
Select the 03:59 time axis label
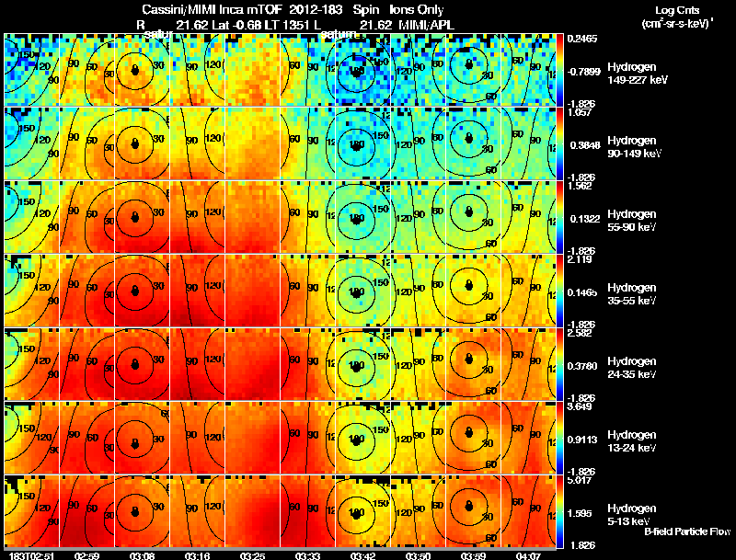point(473,556)
